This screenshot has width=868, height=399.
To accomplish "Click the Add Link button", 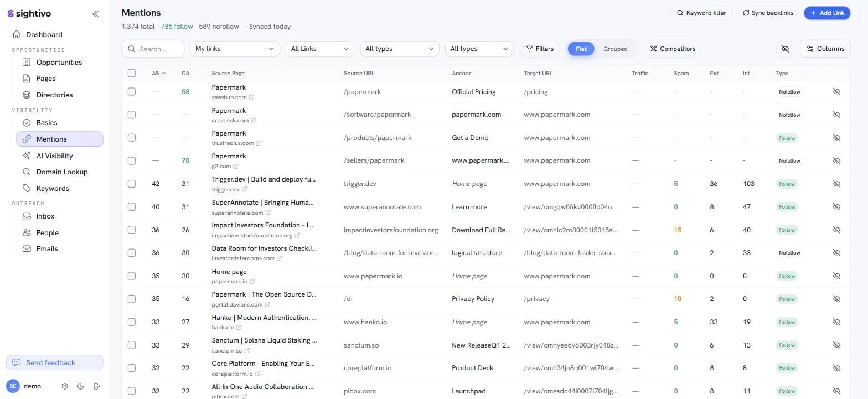I will pyautogui.click(x=827, y=13).
